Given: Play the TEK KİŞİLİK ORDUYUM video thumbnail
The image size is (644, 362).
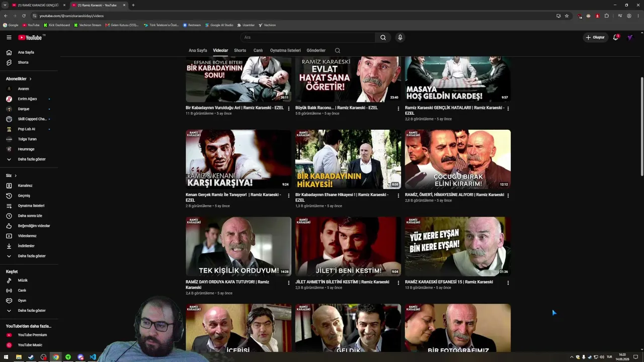Looking at the screenshot, I should point(238,246).
